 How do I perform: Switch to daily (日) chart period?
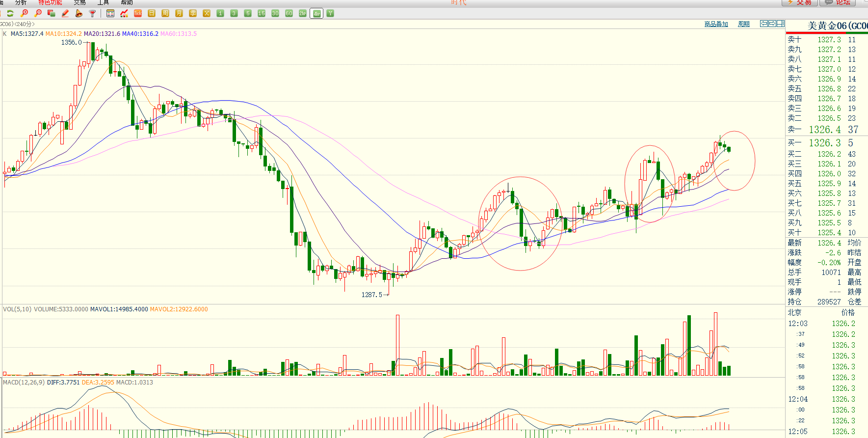click(152, 13)
